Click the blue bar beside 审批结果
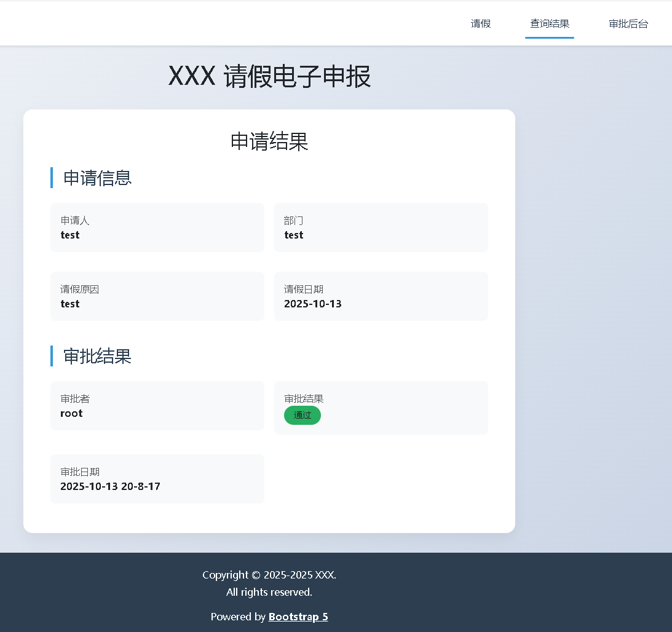 click(51, 355)
